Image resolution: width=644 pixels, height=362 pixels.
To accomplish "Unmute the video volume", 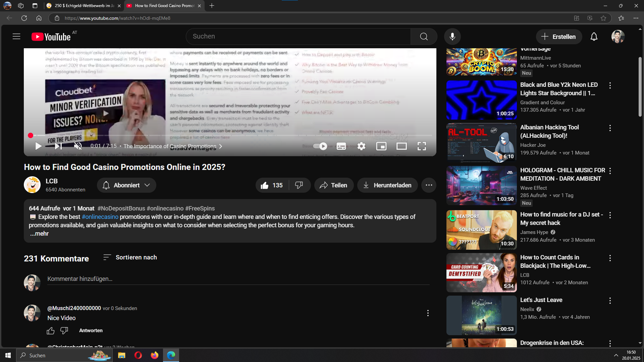I will (78, 146).
